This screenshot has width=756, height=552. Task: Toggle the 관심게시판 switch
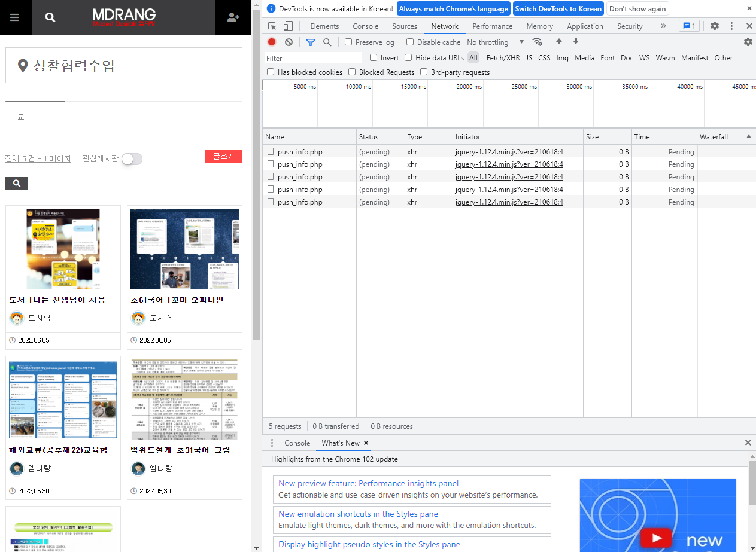pos(132,159)
